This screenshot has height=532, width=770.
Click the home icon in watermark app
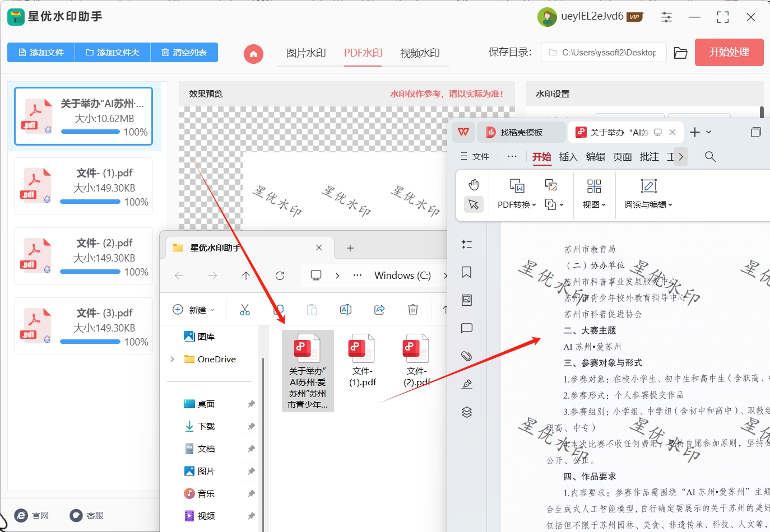[253, 54]
